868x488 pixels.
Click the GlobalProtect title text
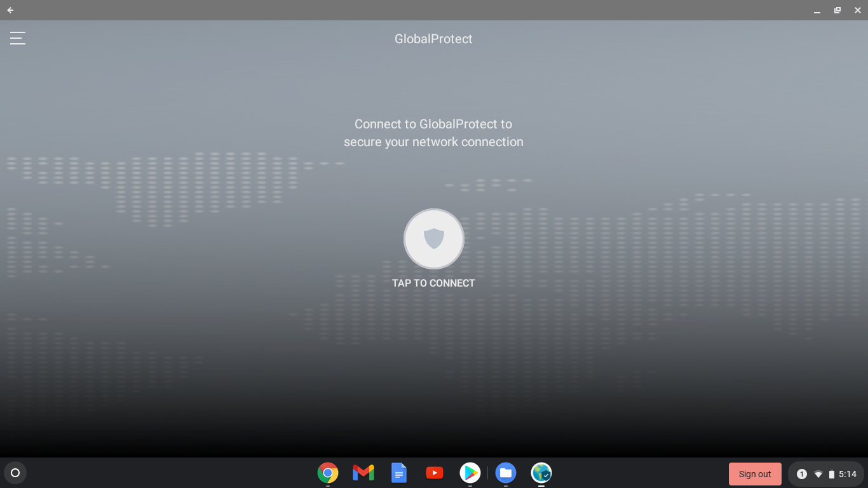coord(433,39)
